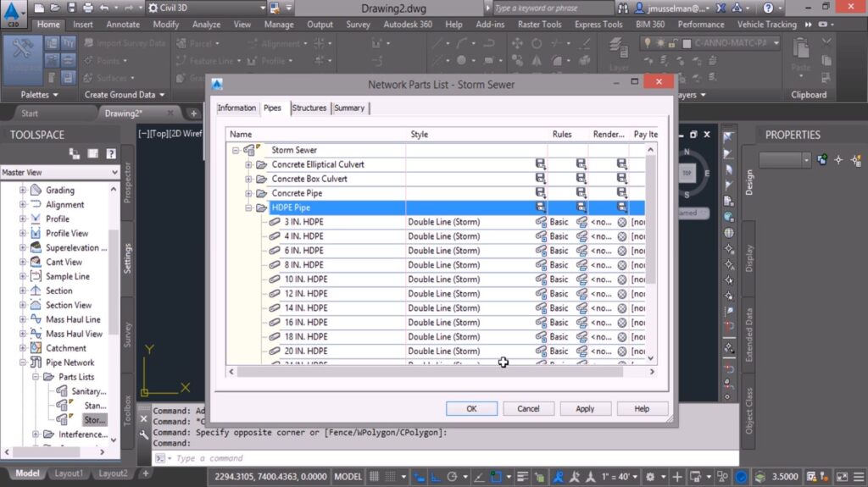Select the 12 IN. HDPE row
Viewport: 868px width, 487px height.
[435, 294]
